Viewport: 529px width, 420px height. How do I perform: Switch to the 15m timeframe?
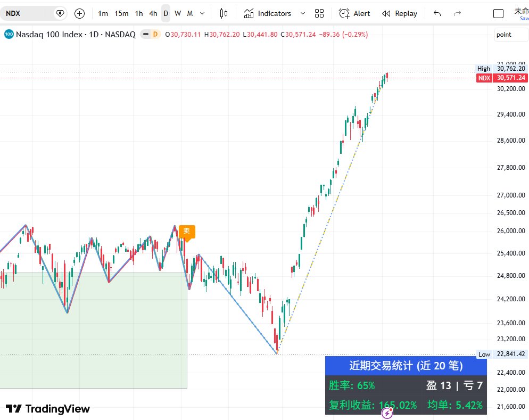point(121,13)
